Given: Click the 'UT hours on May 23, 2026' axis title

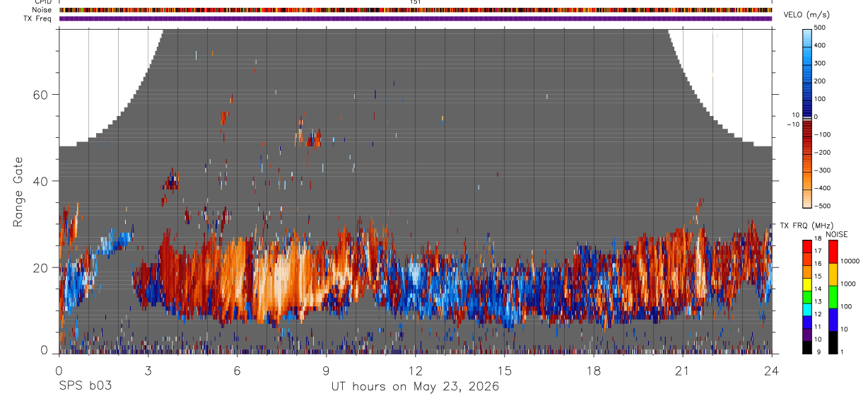Looking at the screenshot, I should [x=415, y=387].
